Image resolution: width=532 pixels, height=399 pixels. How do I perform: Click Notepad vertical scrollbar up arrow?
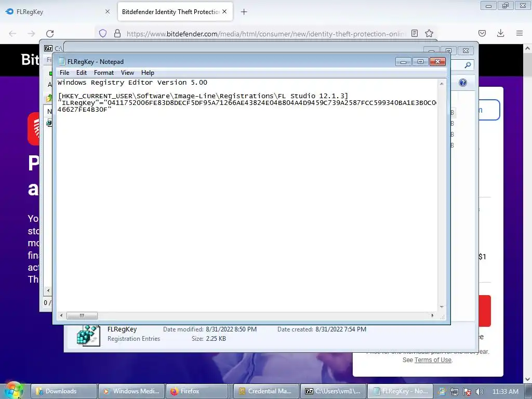pos(442,84)
